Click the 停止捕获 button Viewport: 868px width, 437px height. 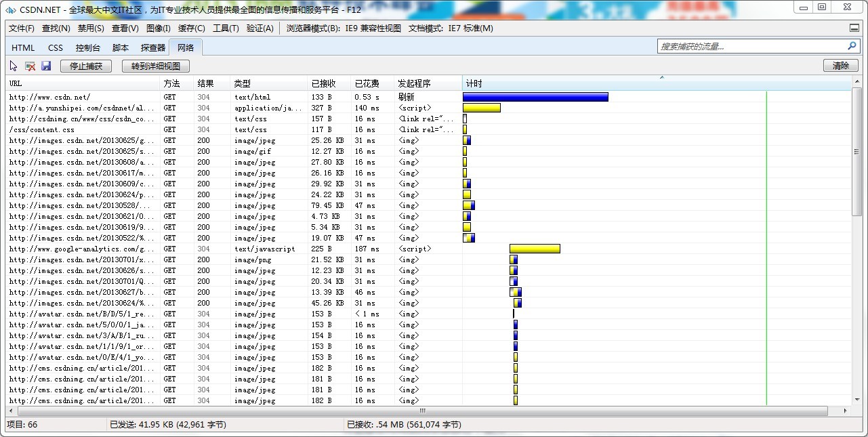tap(86, 66)
